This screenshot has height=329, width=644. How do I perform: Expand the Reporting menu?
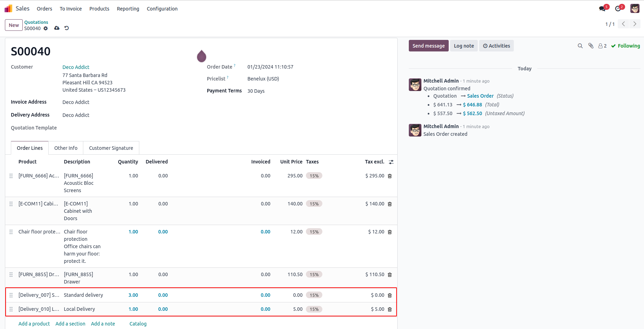[x=128, y=9]
